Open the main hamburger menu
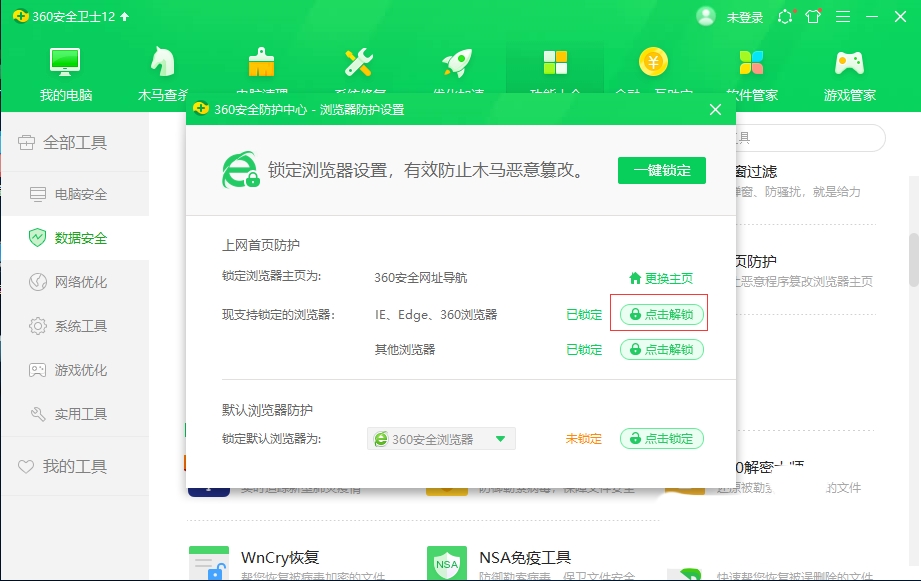The height and width of the screenshot is (581, 921). (x=843, y=16)
